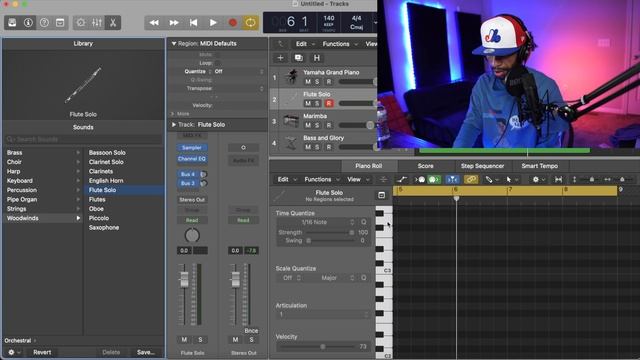Mute the Yamaha Grand Piano track
640x360 pixels.
pos(308,82)
